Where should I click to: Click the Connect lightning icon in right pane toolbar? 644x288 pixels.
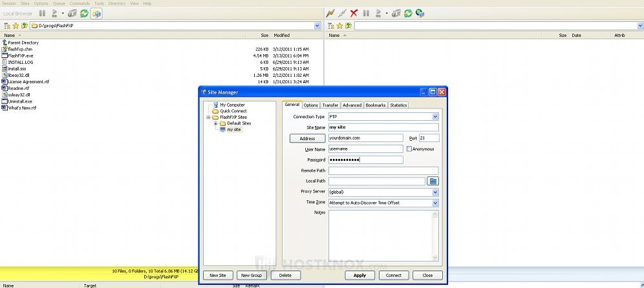pos(330,14)
